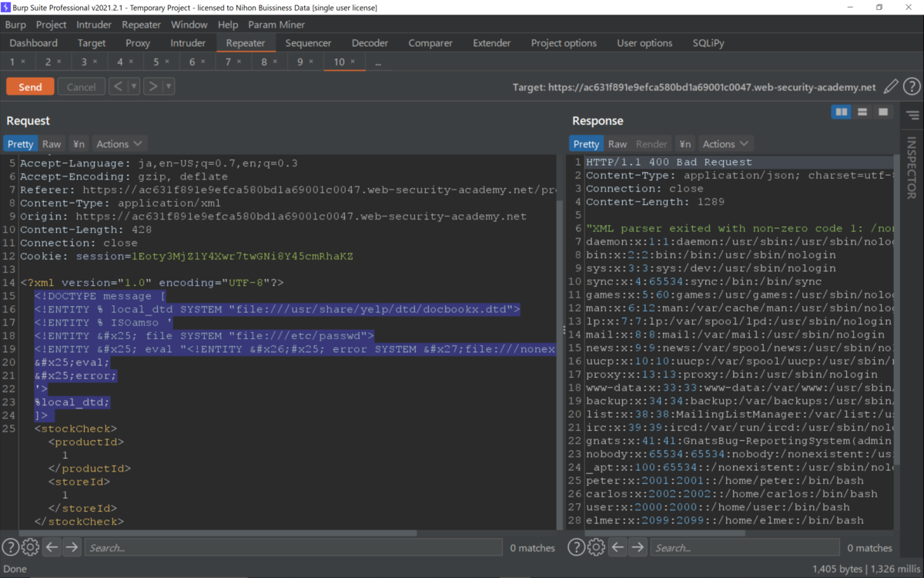The height and width of the screenshot is (578, 924).
Task: Select Raw view in Request pane
Action: pos(52,144)
